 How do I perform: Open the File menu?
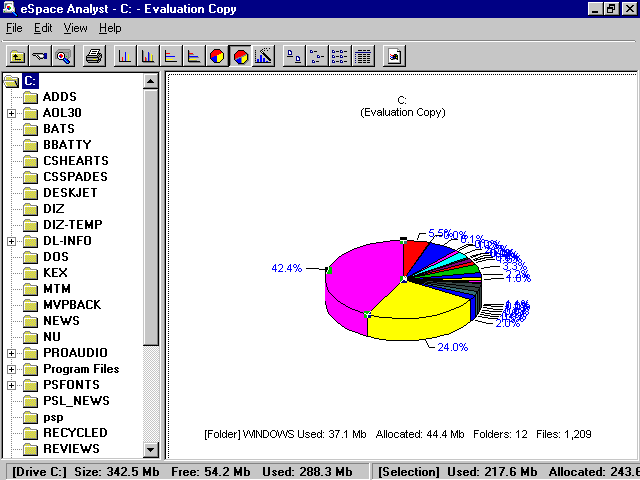(x=14, y=28)
